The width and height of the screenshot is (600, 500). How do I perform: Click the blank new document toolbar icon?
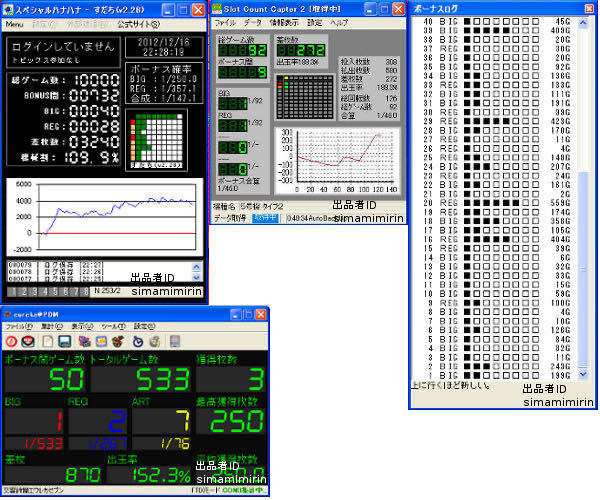click(47, 341)
